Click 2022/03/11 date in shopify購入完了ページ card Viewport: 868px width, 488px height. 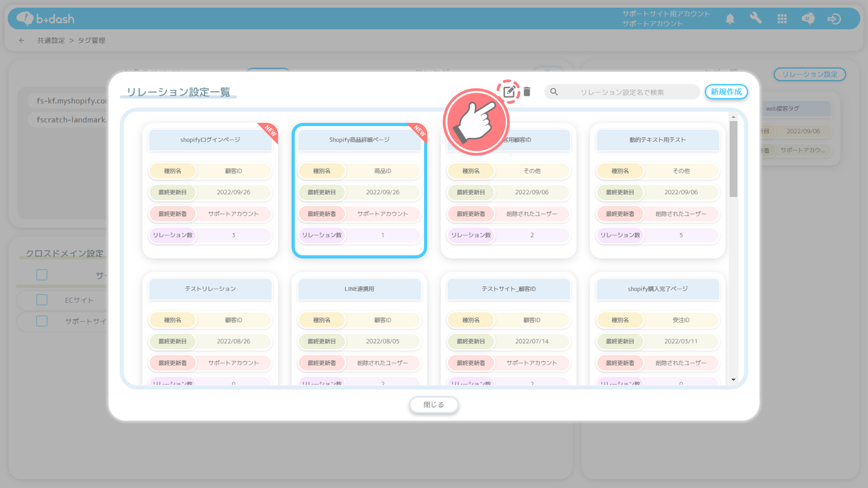pos(681,341)
